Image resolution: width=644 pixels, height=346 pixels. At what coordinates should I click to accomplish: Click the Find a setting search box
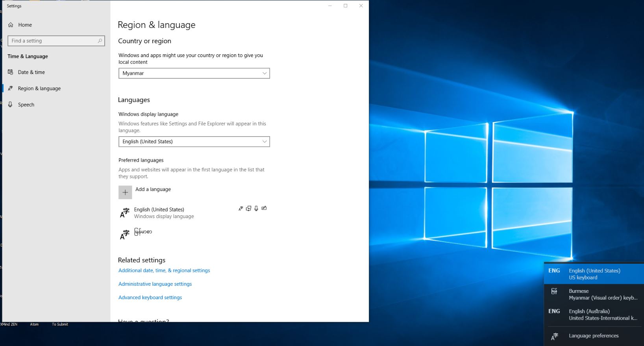coord(56,41)
